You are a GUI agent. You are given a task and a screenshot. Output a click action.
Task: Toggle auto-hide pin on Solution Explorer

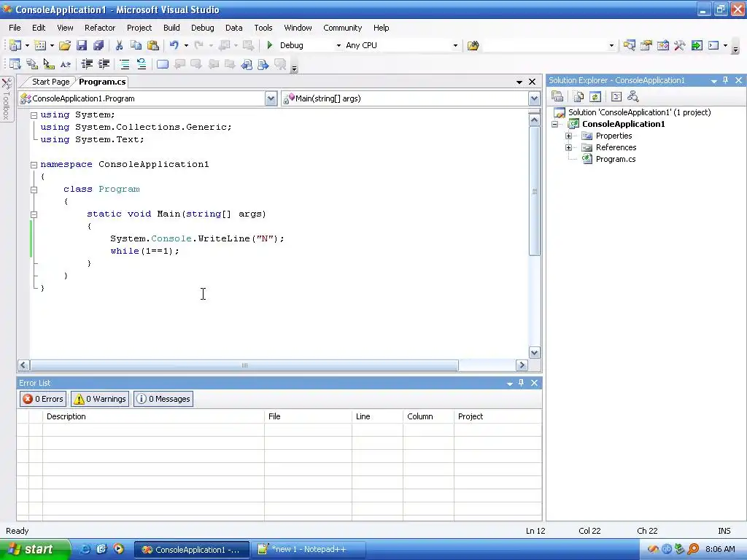(726, 80)
